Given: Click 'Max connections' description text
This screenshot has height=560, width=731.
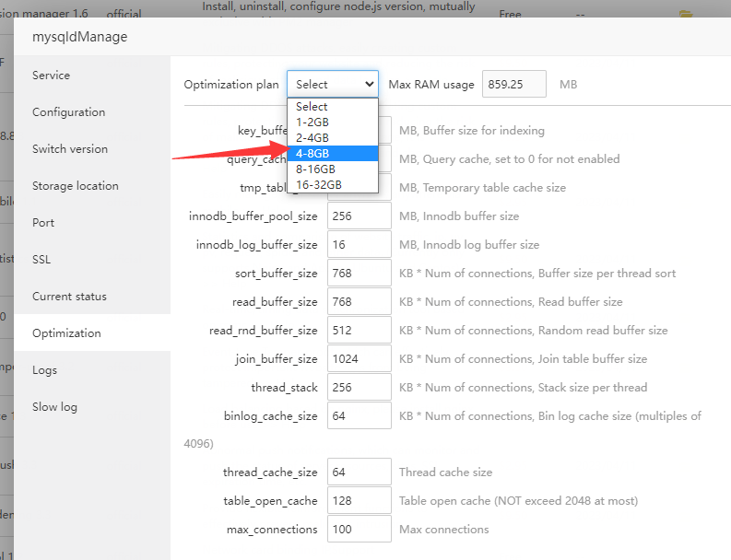Looking at the screenshot, I should pos(443,530).
